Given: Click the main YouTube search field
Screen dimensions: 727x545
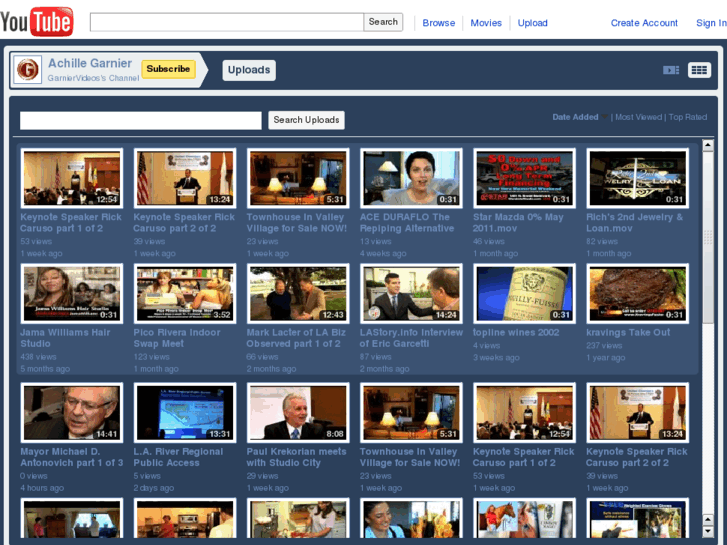Looking at the screenshot, I should [227, 22].
